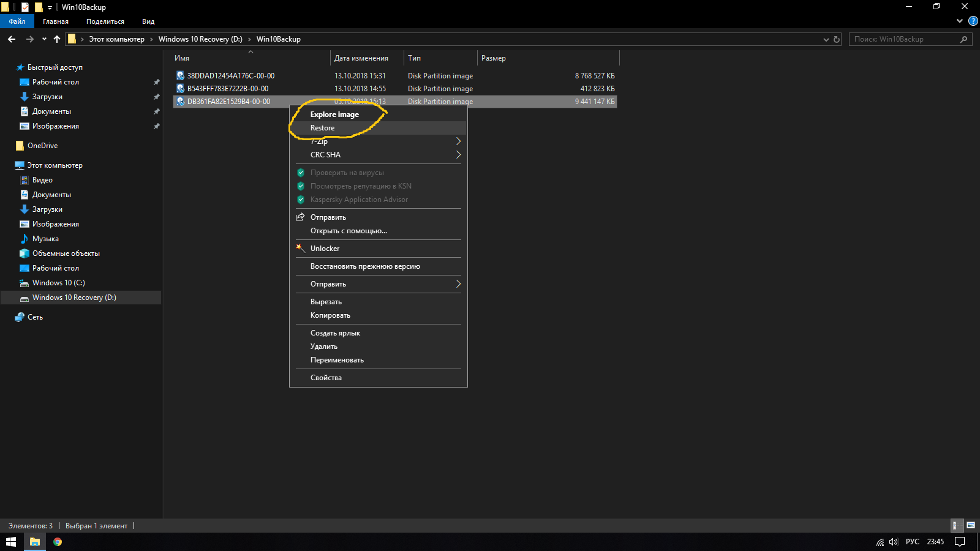The width and height of the screenshot is (980, 551).
Task: Open recent locations dropdown arrow
Action: [44, 39]
